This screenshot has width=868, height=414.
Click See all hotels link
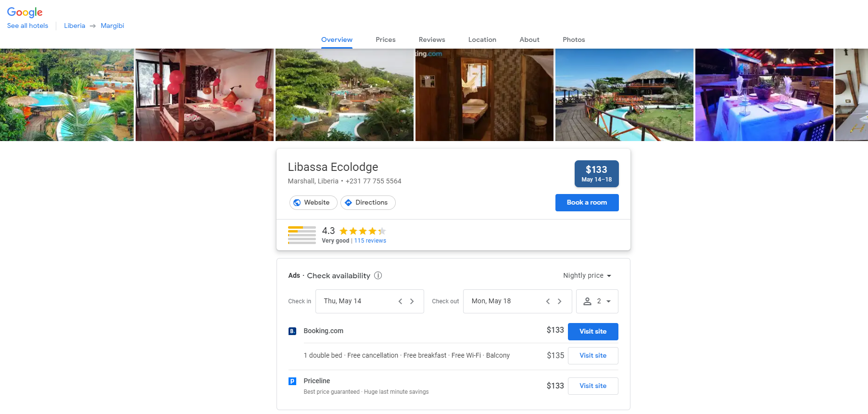click(x=28, y=26)
